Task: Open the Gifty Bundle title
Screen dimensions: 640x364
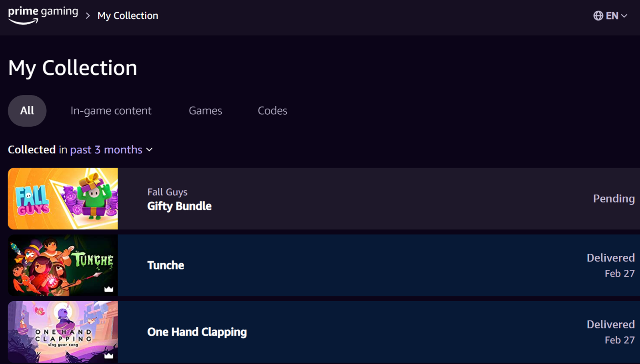Action: [179, 206]
